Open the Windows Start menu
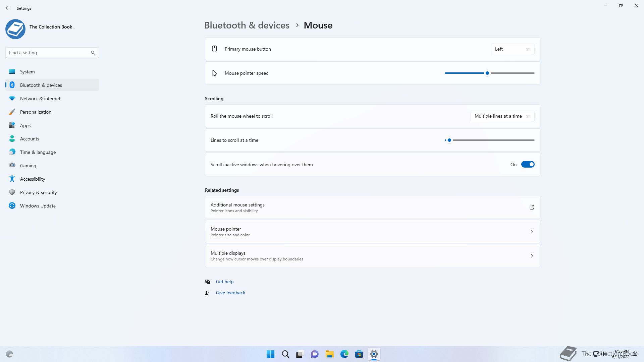This screenshot has width=644, height=362. click(270, 354)
